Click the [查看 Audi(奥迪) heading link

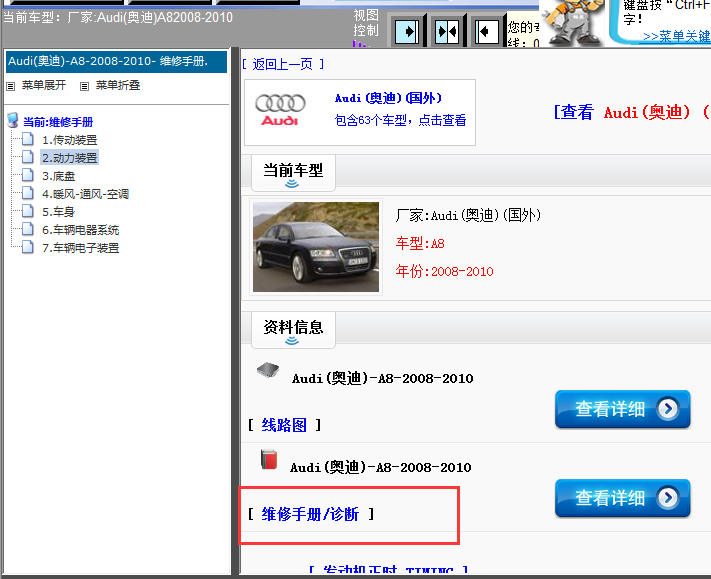632,112
